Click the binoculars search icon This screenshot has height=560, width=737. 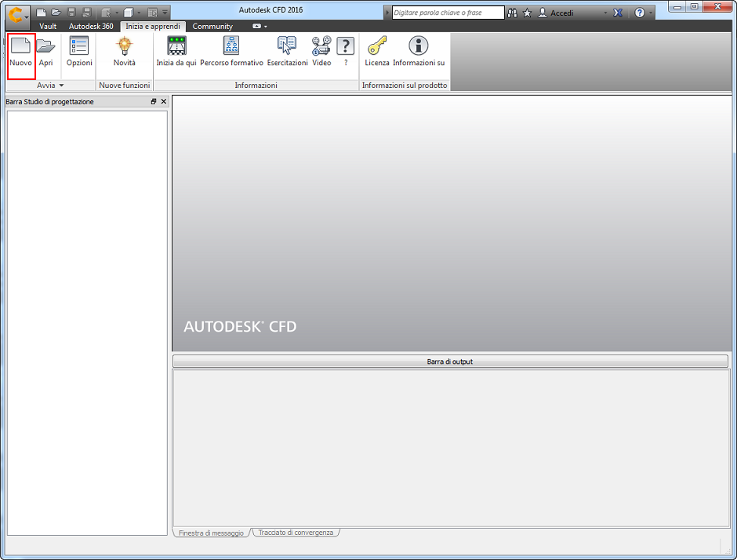pos(512,13)
